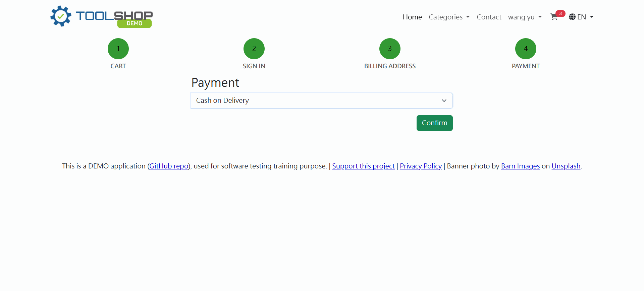
Task: Open the shopping cart icon
Action: click(x=554, y=17)
